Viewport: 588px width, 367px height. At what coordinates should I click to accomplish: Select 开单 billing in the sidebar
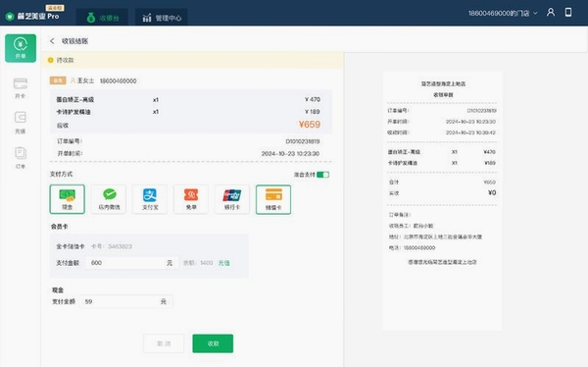coord(21,48)
